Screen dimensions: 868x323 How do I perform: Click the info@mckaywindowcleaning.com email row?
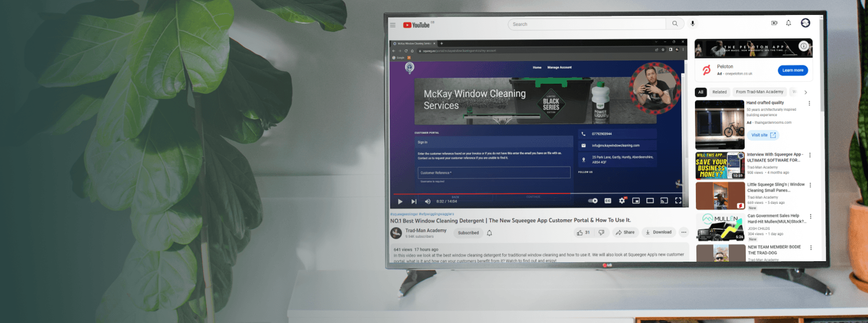click(x=618, y=146)
